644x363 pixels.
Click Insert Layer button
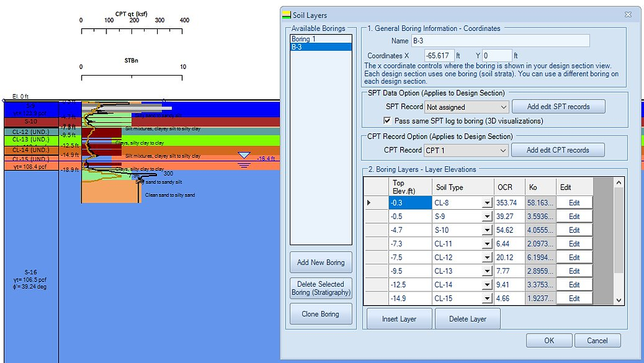[x=400, y=318]
